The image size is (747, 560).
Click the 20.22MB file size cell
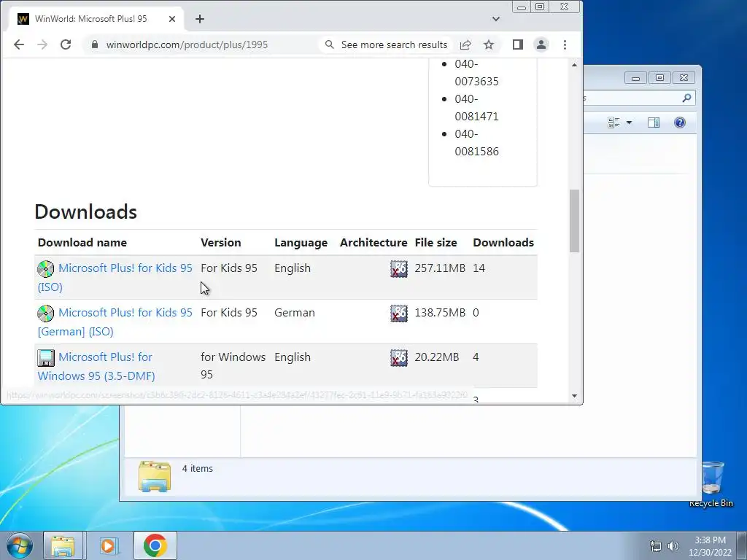[437, 357]
